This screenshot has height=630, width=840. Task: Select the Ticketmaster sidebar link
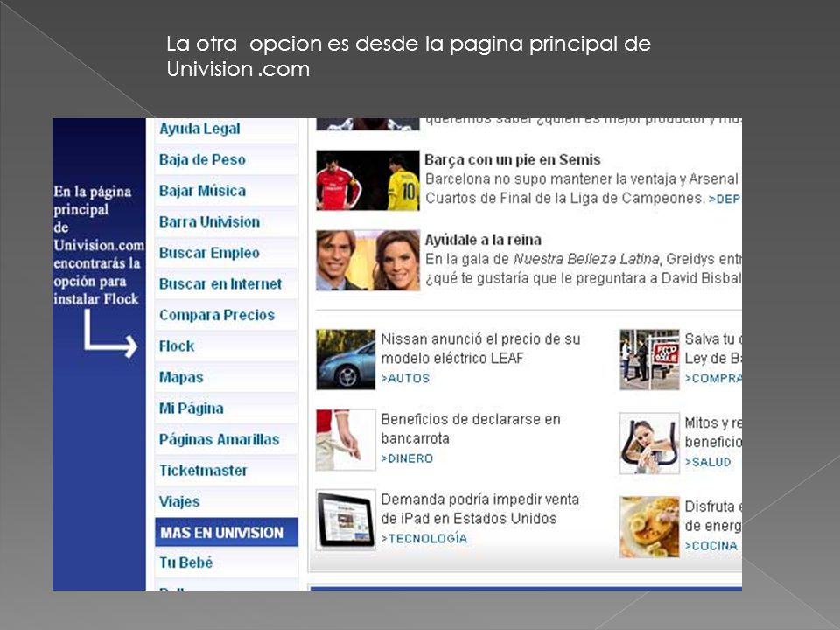[203, 471]
